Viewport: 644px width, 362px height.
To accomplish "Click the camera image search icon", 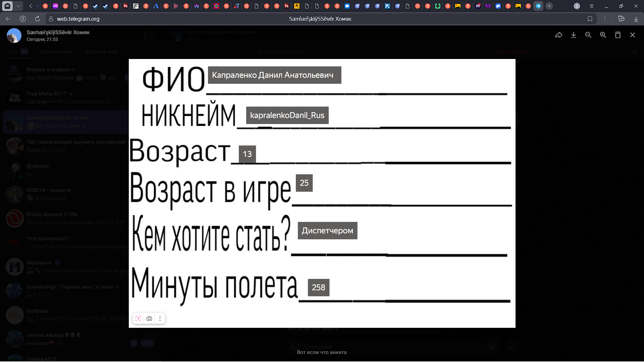I will [x=149, y=318].
